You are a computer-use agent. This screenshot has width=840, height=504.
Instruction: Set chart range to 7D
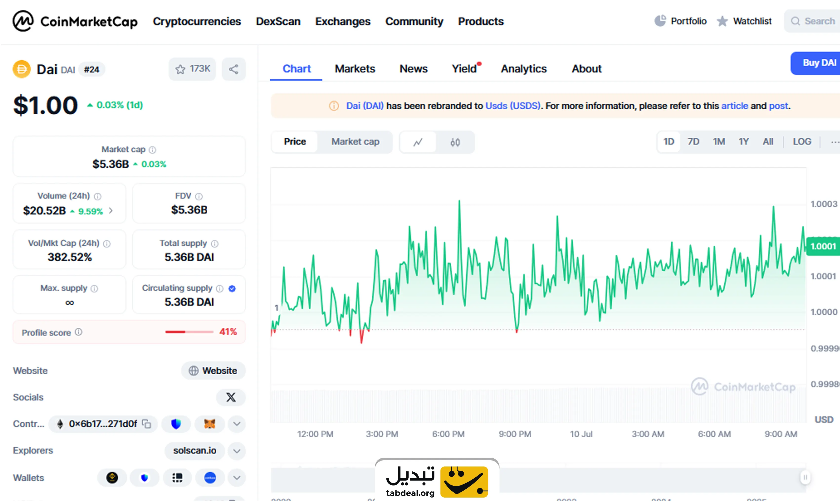(693, 142)
